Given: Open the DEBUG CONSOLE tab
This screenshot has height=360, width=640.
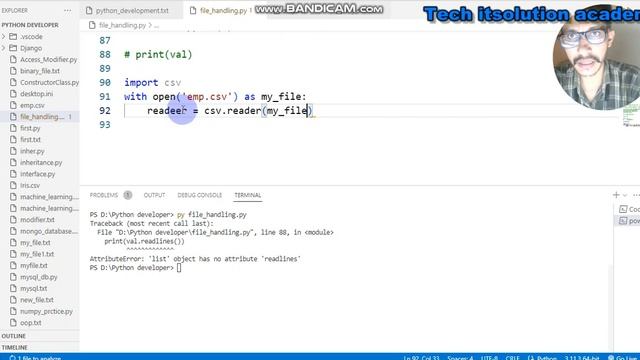Looking at the screenshot, I should 200,195.
